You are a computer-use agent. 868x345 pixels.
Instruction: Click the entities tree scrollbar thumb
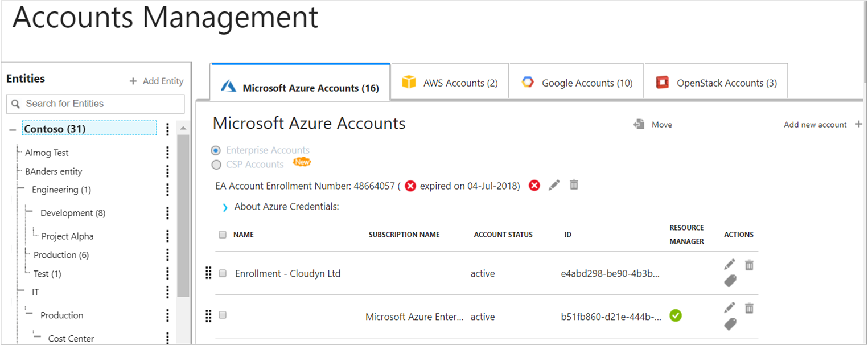pos(183,216)
